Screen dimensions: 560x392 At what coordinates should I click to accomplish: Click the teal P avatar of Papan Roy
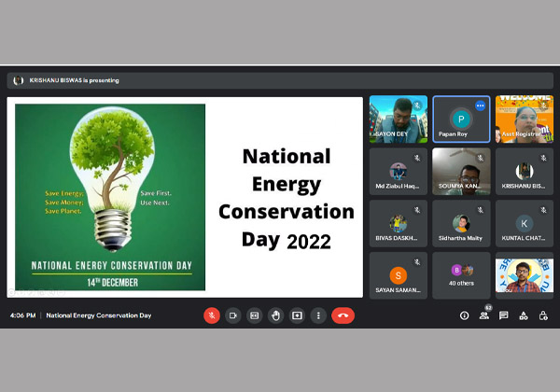coord(461,119)
